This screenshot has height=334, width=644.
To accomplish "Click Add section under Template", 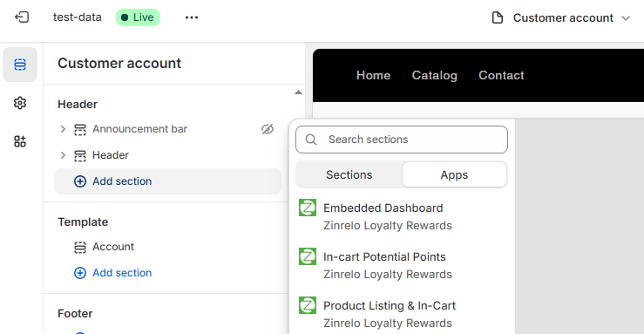I will [x=113, y=273].
